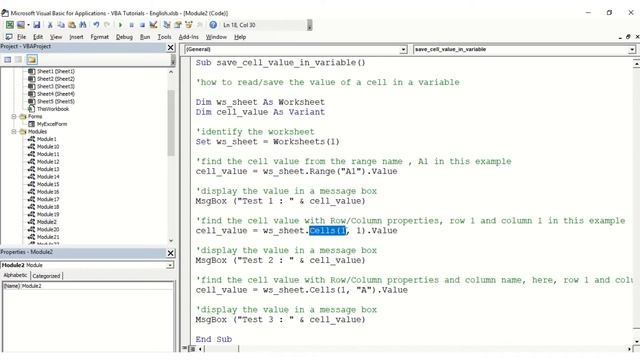Stop execution with the Reset icon
The height and width of the screenshot is (360, 640).
pos(142,25)
